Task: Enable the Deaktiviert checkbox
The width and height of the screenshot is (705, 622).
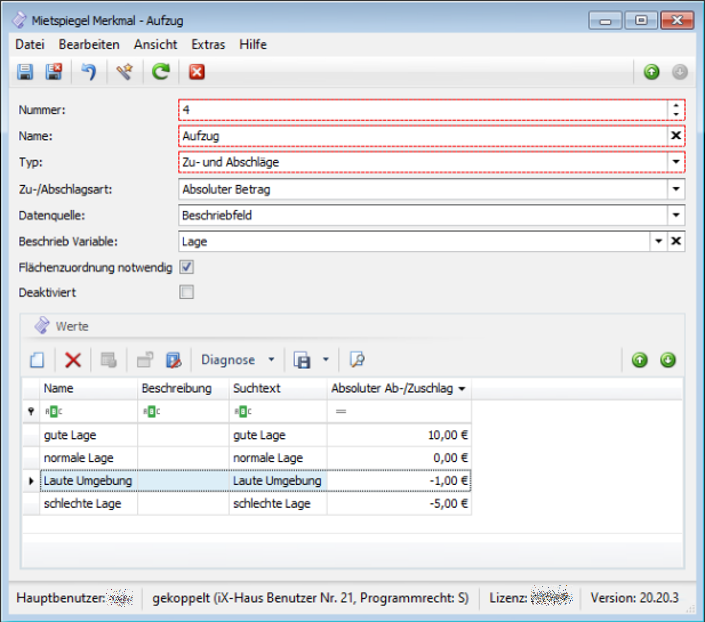Action: [186, 292]
